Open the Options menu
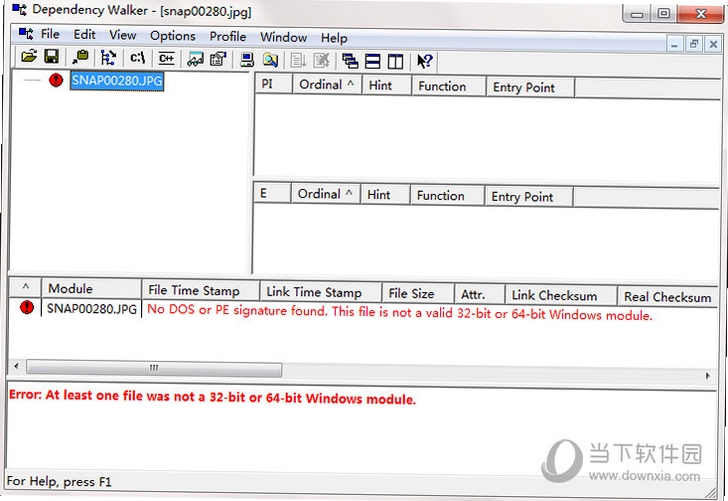The height and width of the screenshot is (501, 728). 173,36
